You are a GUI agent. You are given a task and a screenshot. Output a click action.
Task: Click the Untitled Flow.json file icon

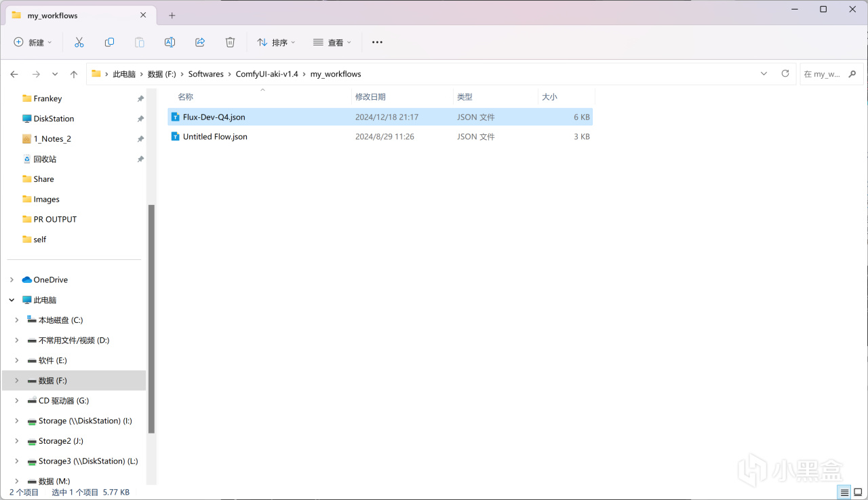(176, 136)
